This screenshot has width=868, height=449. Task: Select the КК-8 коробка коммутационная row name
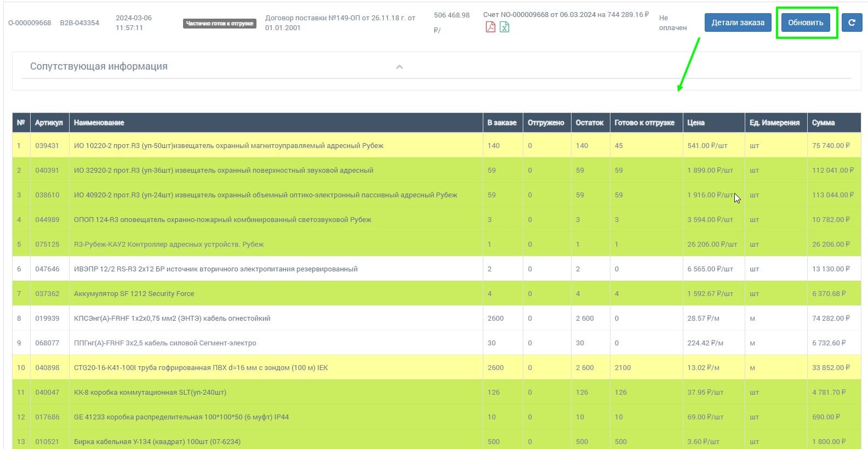150,393
